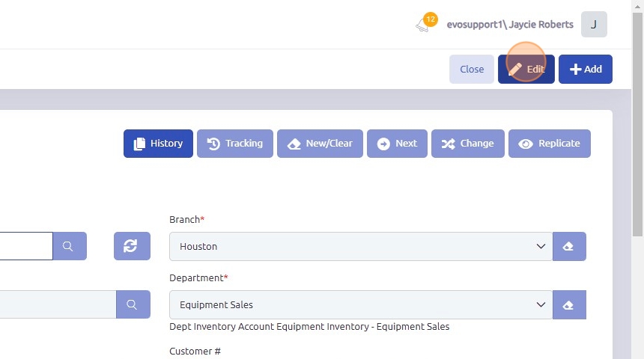644x359 pixels.
Task: Click the refresh arrows icon button
Action: [x=132, y=246]
